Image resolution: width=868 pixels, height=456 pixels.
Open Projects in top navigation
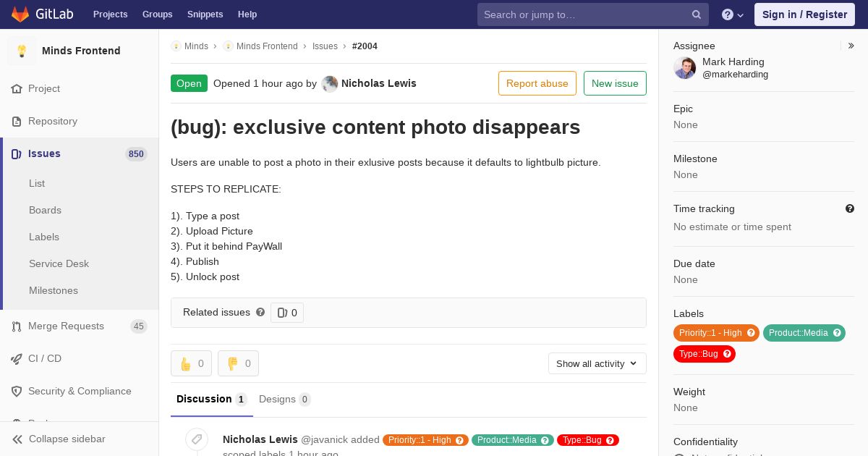[110, 14]
